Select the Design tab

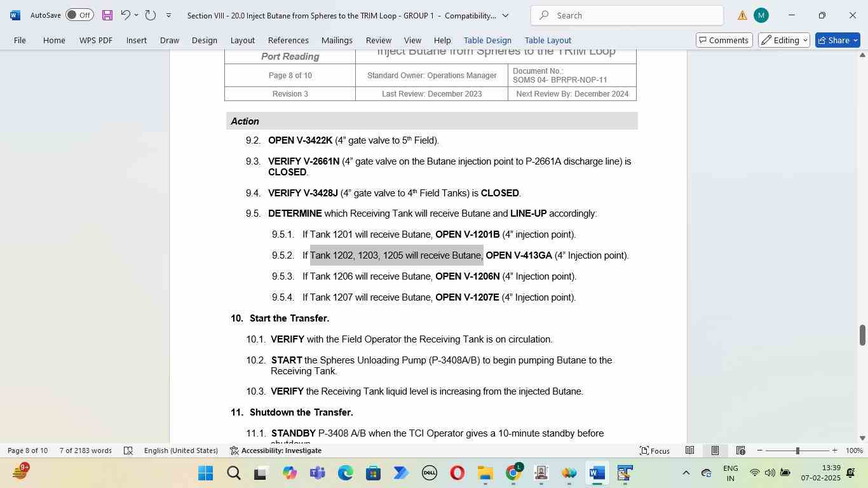pos(205,40)
